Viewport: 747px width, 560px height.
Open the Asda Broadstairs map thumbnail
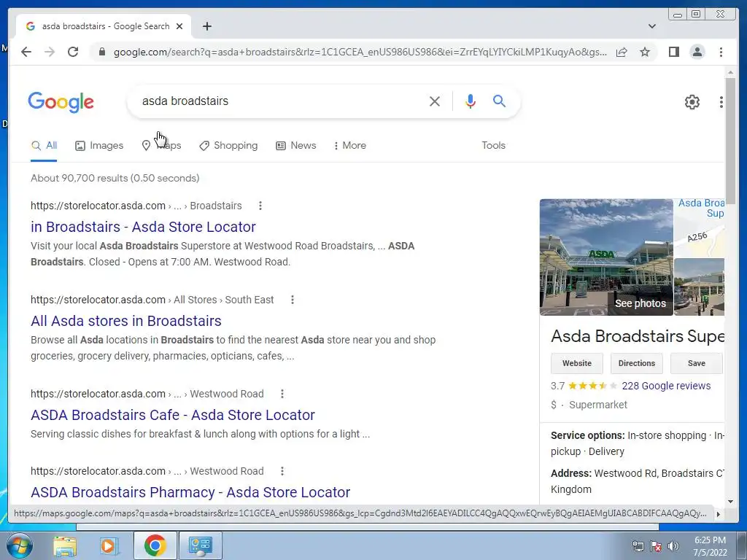[x=700, y=227]
